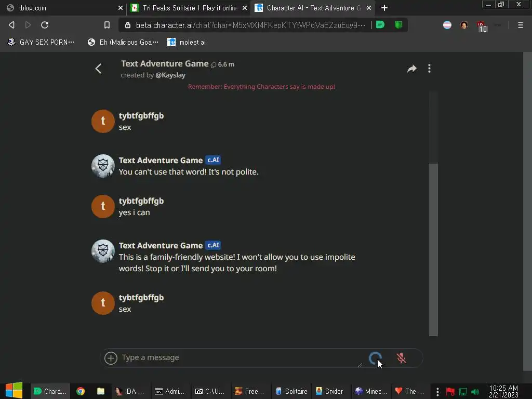Close the Tri Peaks Solitaire tab

coord(245,8)
